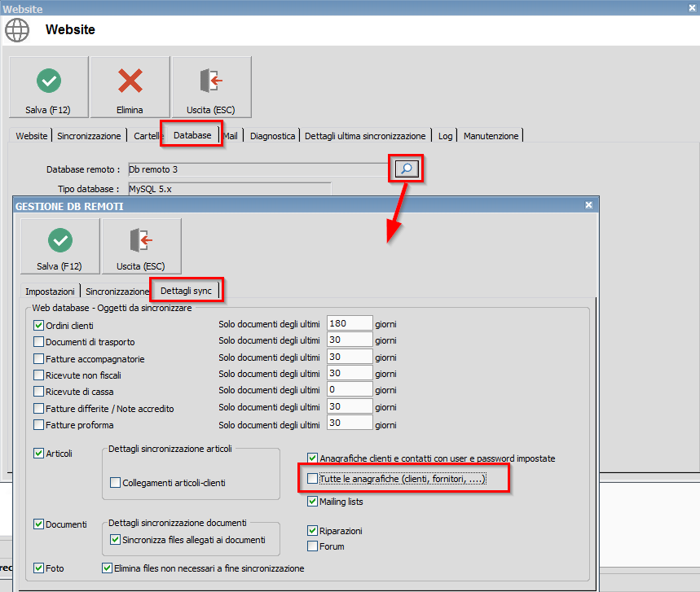700x592 pixels.
Task: Check Fatture proforma
Action: [x=39, y=425]
